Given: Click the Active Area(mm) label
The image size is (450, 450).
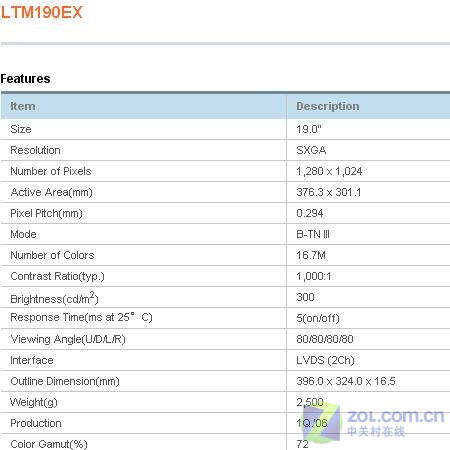Looking at the screenshot, I should pos(51,192).
